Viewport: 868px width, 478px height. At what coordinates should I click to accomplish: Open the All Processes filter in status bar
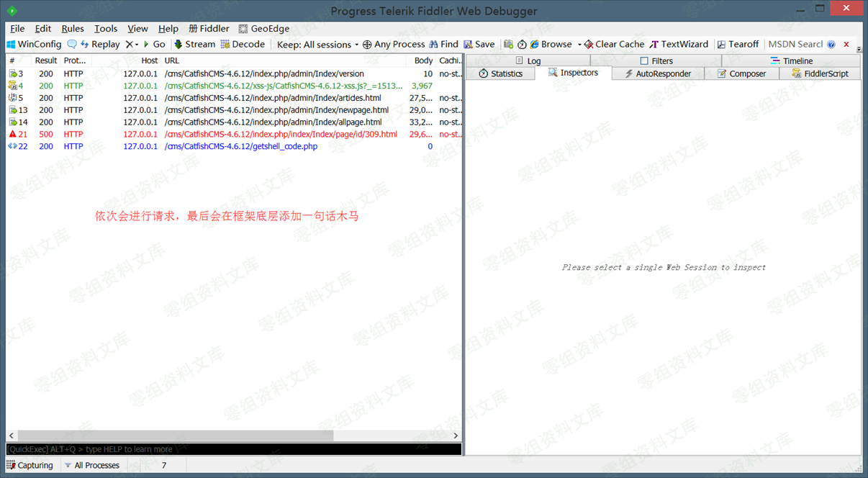91,466
